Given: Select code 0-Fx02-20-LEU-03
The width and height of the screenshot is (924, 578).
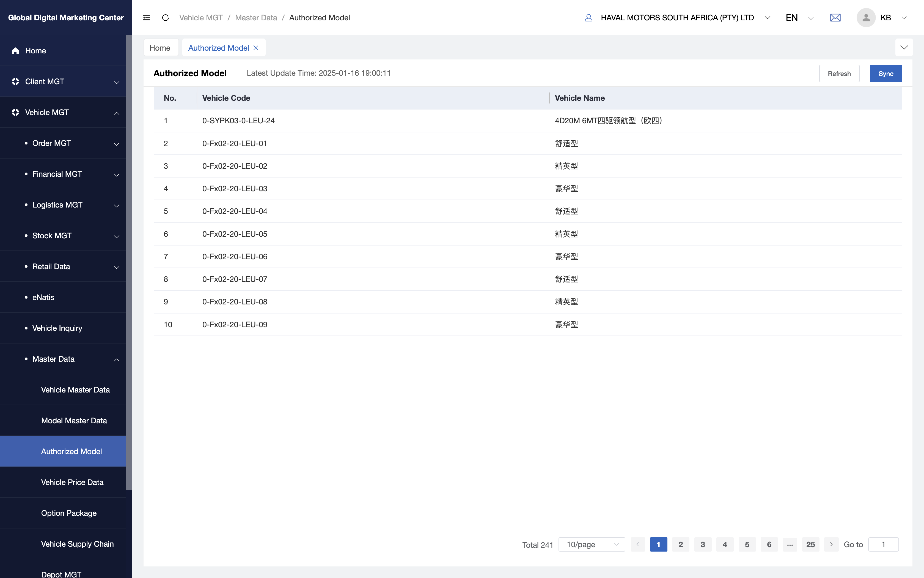Looking at the screenshot, I should coord(234,189).
